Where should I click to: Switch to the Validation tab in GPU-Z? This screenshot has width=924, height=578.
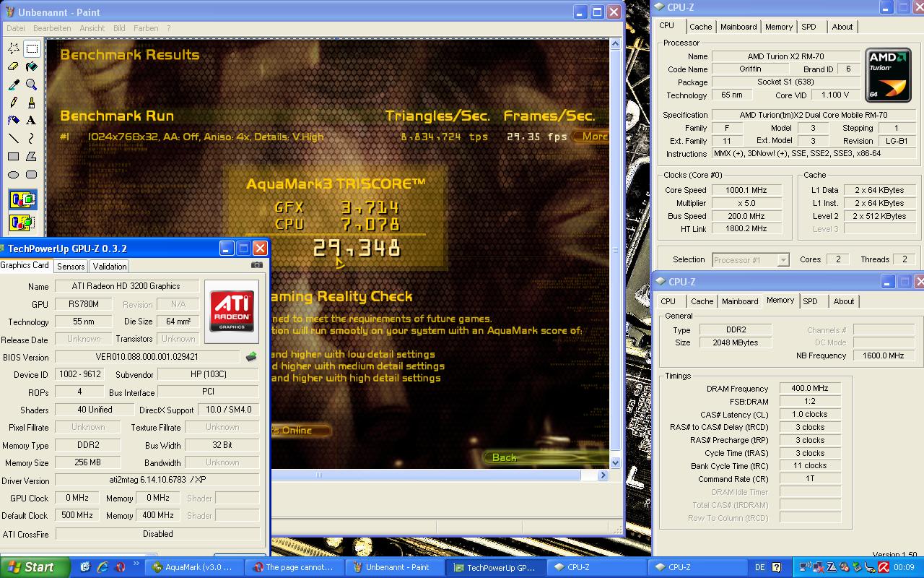pyautogui.click(x=110, y=267)
